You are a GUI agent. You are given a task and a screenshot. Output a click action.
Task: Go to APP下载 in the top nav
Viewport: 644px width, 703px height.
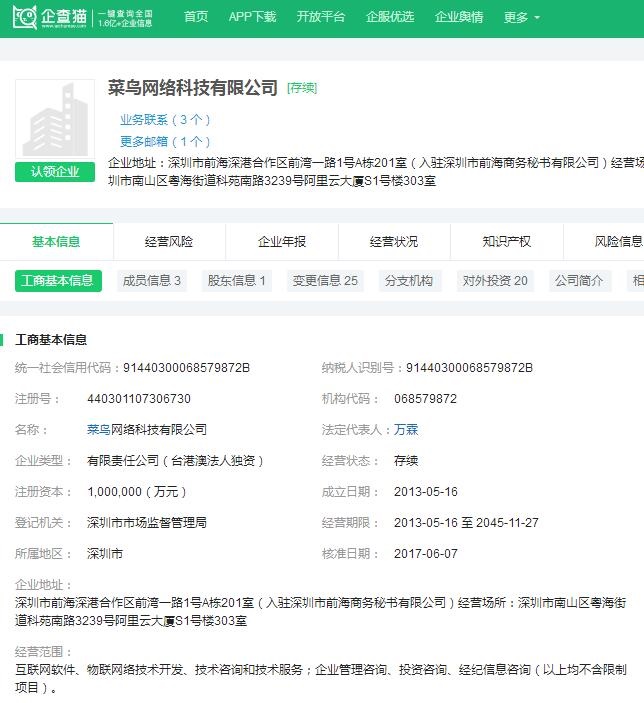(x=252, y=17)
